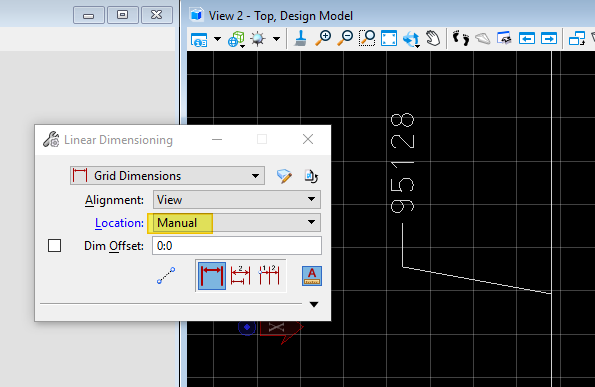Click the match dimension settings icon
595x387 pixels.
click(x=311, y=176)
